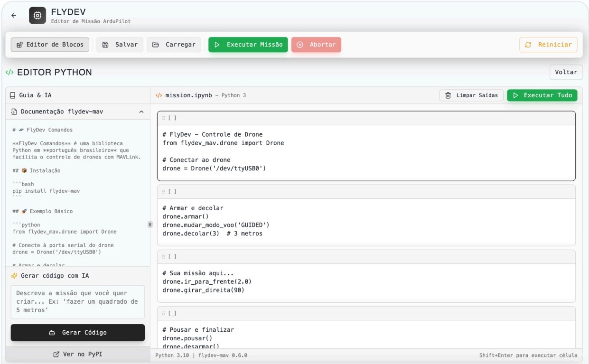Start the mission with Executar Missão

pyautogui.click(x=248, y=45)
